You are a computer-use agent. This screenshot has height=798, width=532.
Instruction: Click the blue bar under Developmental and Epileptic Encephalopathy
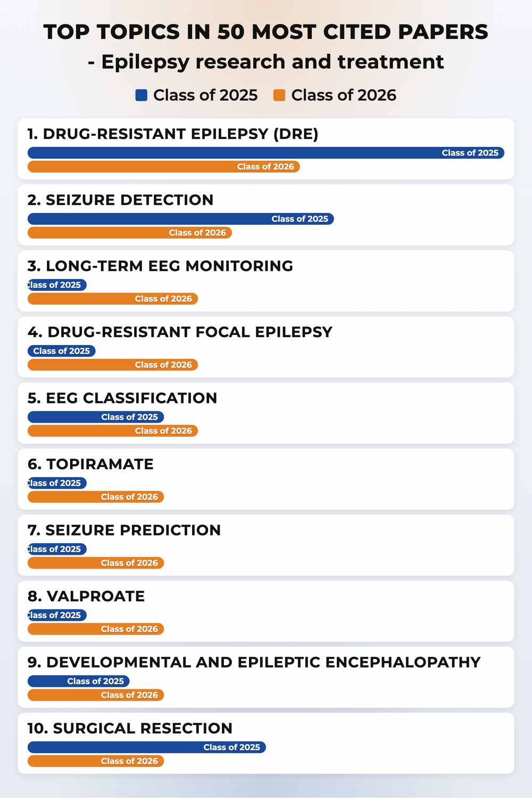(x=79, y=681)
